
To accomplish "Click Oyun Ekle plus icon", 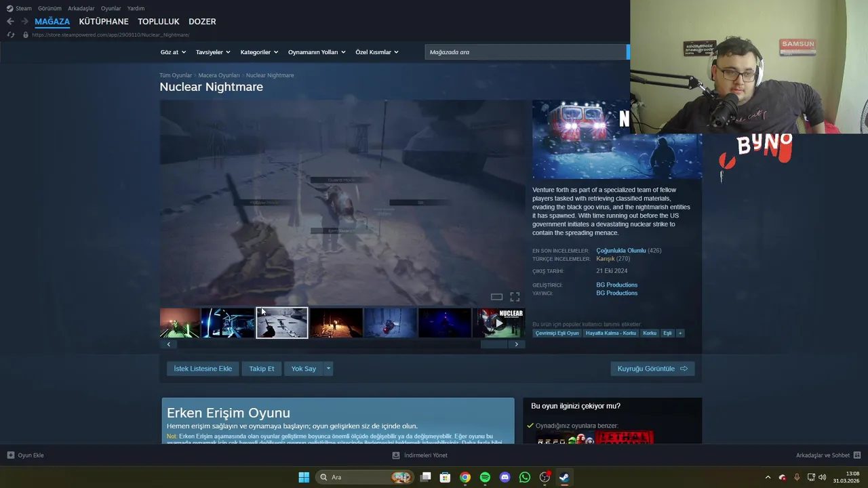I will coord(10,455).
